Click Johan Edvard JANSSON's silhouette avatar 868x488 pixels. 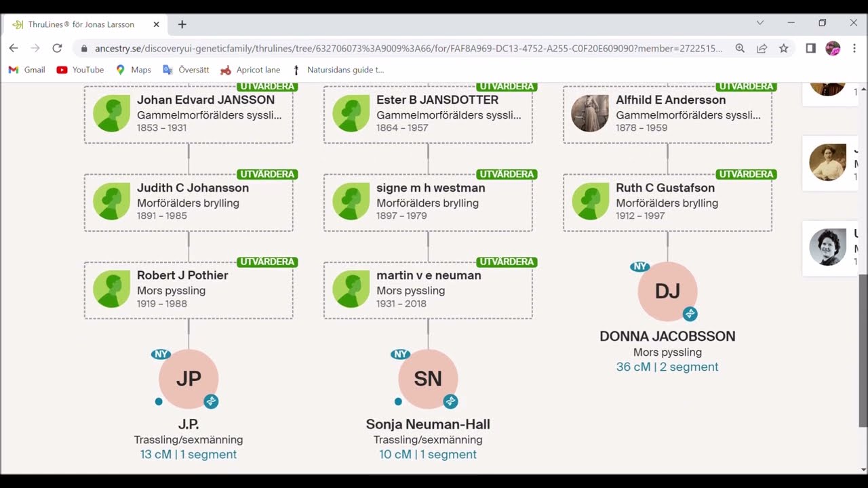click(111, 113)
